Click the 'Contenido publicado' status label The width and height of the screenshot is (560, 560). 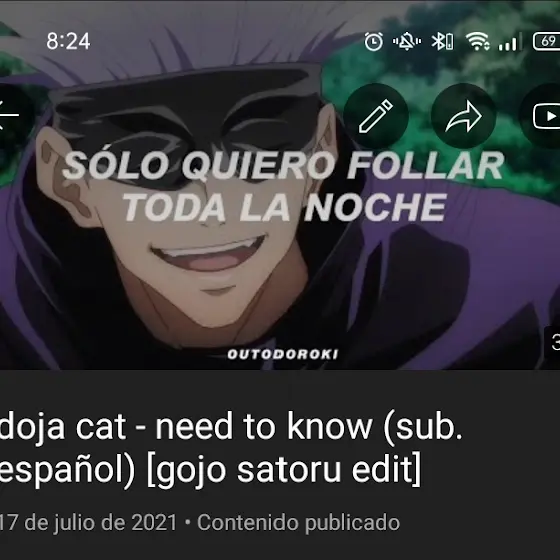299,522
